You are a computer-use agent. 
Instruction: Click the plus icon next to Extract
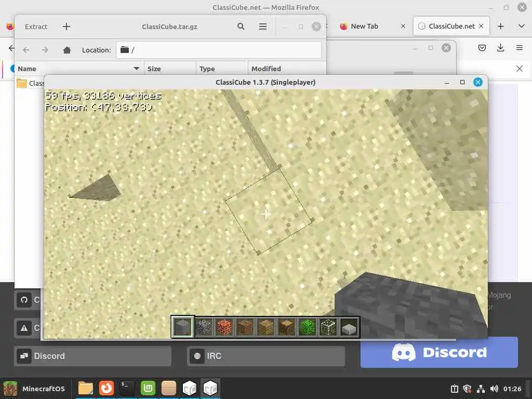(x=66, y=26)
